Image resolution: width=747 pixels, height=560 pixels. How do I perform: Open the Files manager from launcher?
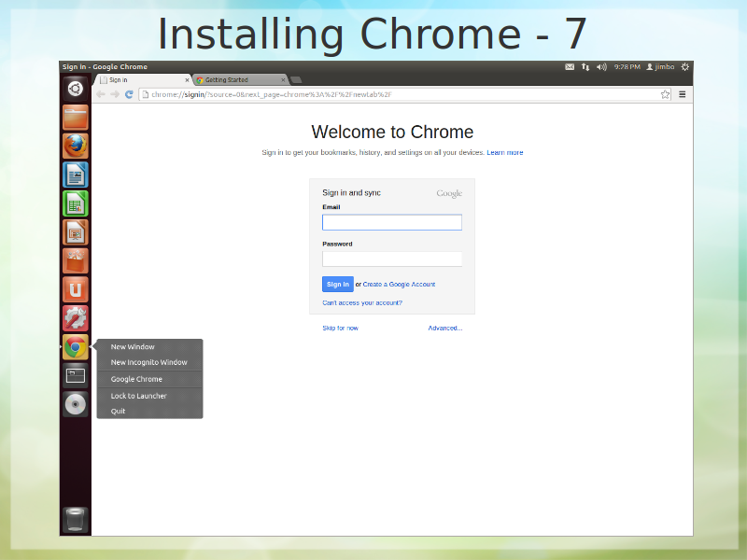click(x=76, y=118)
